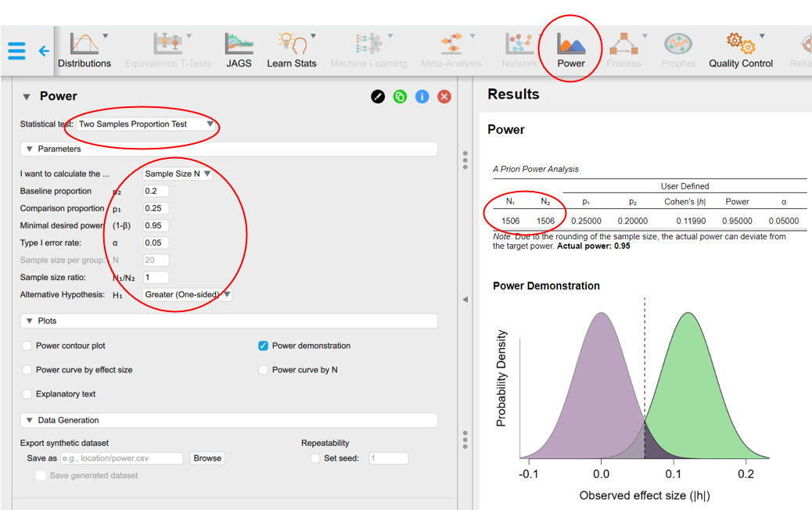812x510 pixels.
Task: Click the α value 0.05000
Action: pyautogui.click(x=784, y=221)
